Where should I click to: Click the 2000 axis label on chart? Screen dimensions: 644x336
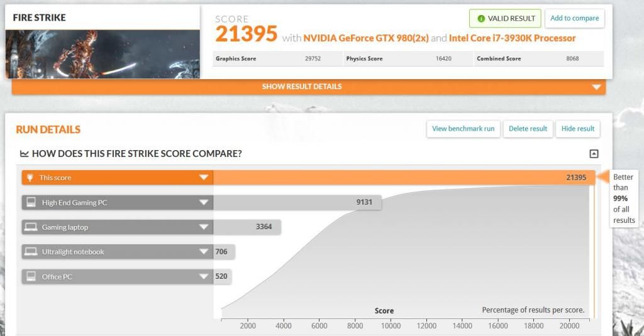248,326
